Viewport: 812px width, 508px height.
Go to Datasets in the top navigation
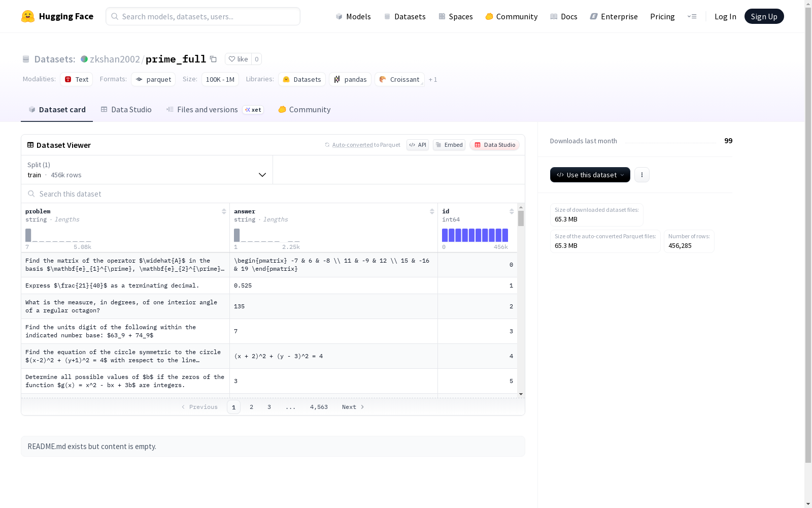click(404, 16)
